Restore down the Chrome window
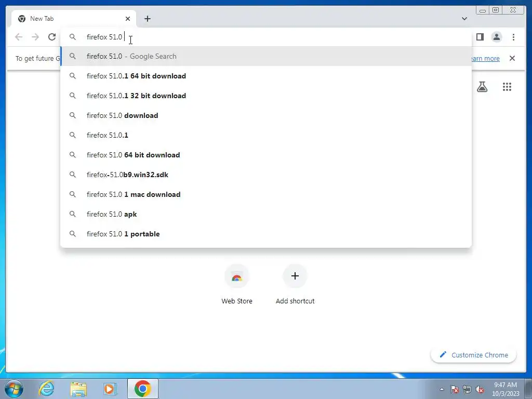The height and width of the screenshot is (399, 532). (496, 10)
